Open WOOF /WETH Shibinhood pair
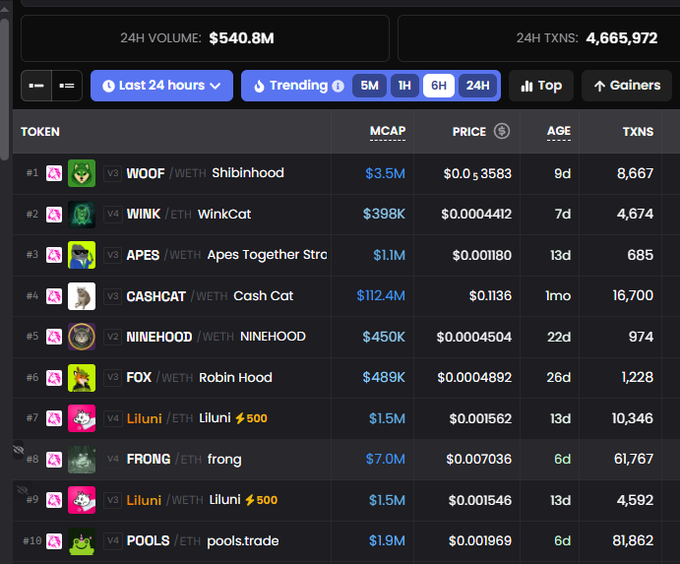This screenshot has height=564, width=680. [205, 173]
